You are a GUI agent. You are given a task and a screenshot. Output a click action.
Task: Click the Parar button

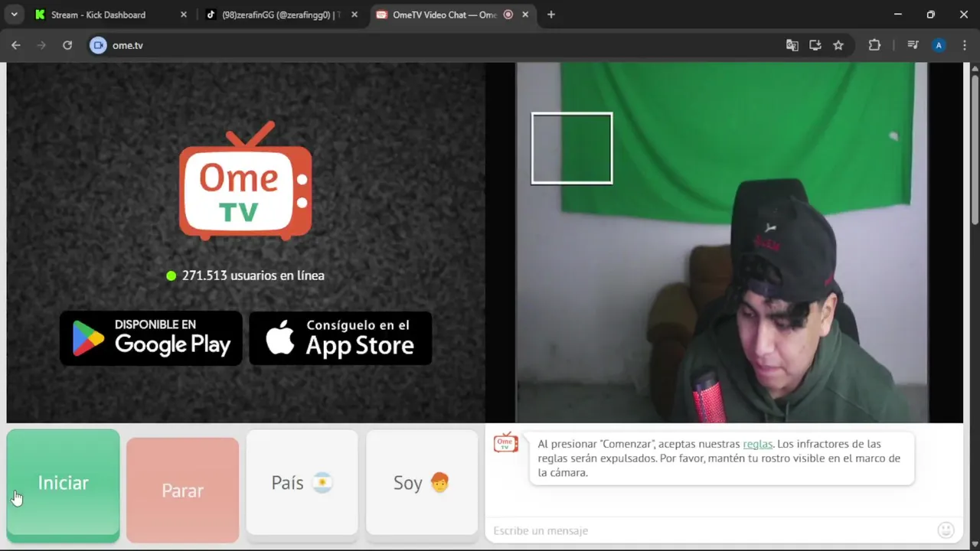point(182,490)
